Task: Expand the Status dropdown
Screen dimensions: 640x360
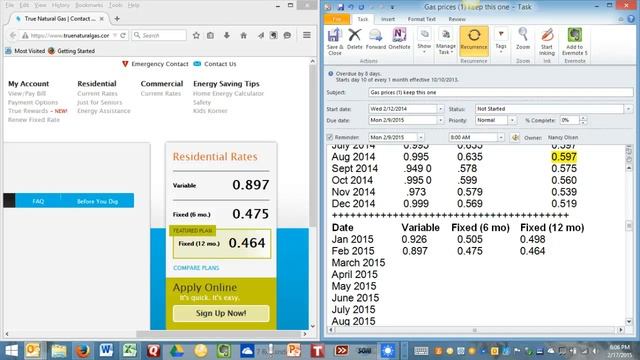Action: click(x=628, y=109)
